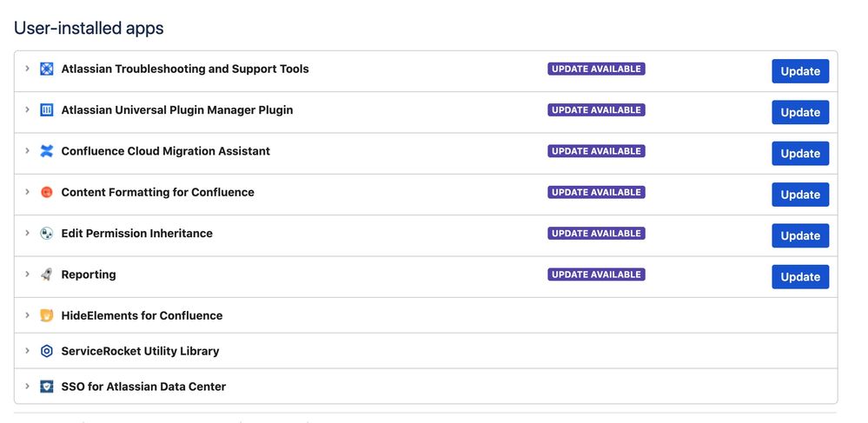
Task: Expand the SSO for Atlassian Data Center row
Action: tap(28, 387)
